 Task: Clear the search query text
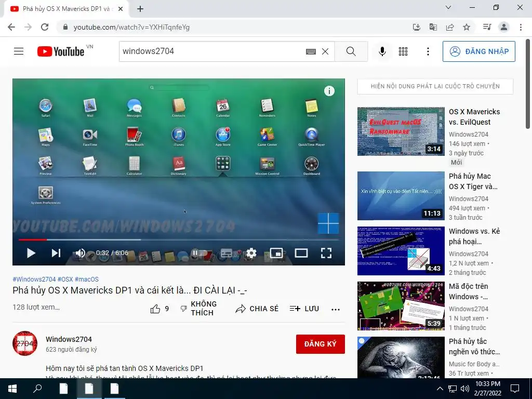pyautogui.click(x=325, y=51)
